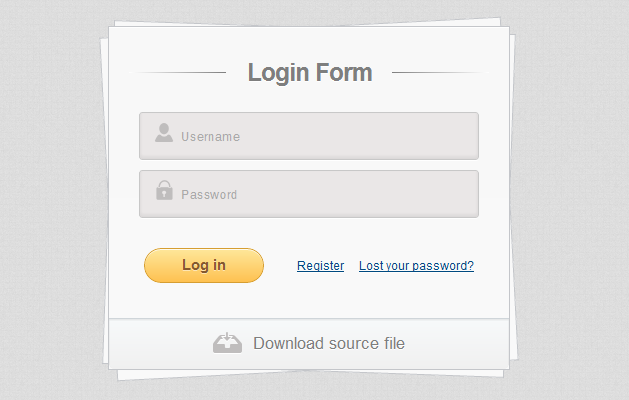Click the footer bar beside the download icon
This screenshot has width=629, height=400.
460,343
